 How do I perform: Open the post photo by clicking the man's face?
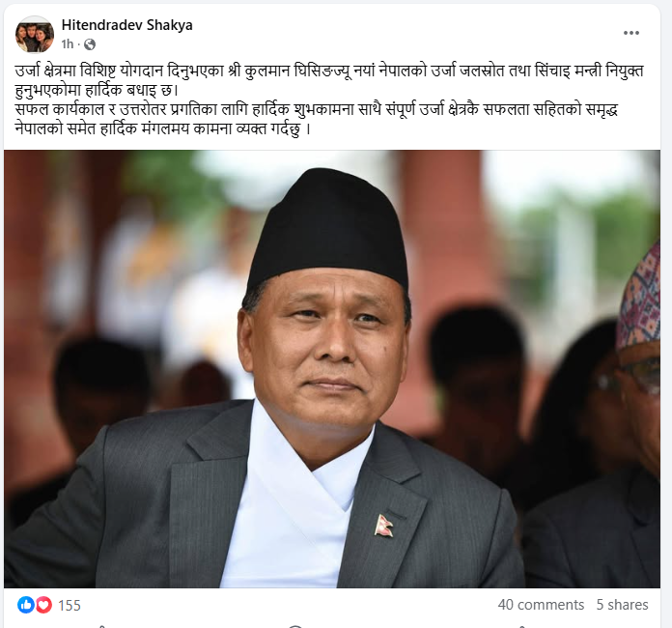pos(325,350)
